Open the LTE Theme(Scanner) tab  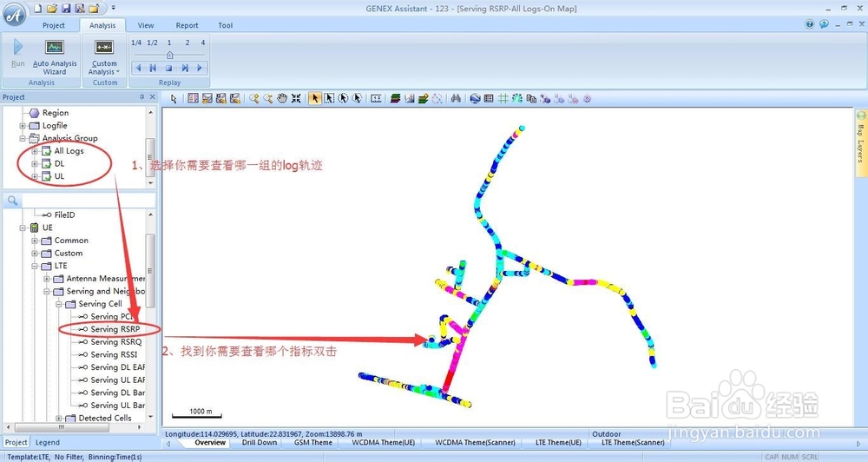click(x=633, y=443)
